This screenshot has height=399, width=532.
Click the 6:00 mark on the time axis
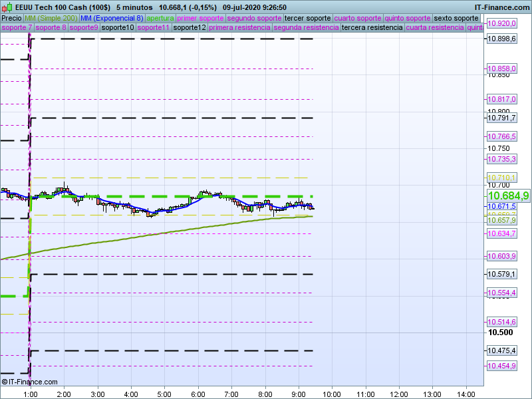198,394
